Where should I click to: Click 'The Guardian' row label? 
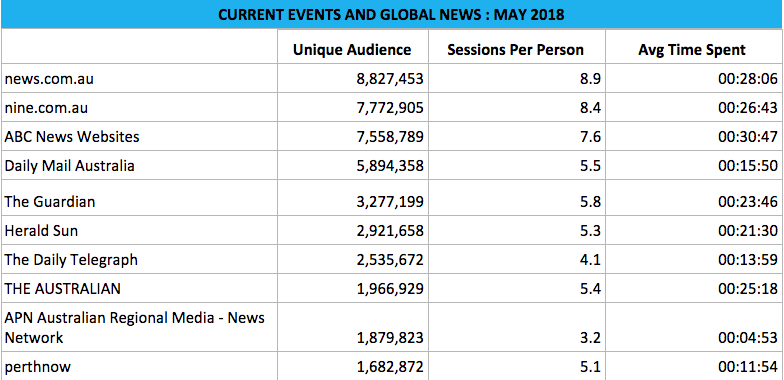click(50, 202)
